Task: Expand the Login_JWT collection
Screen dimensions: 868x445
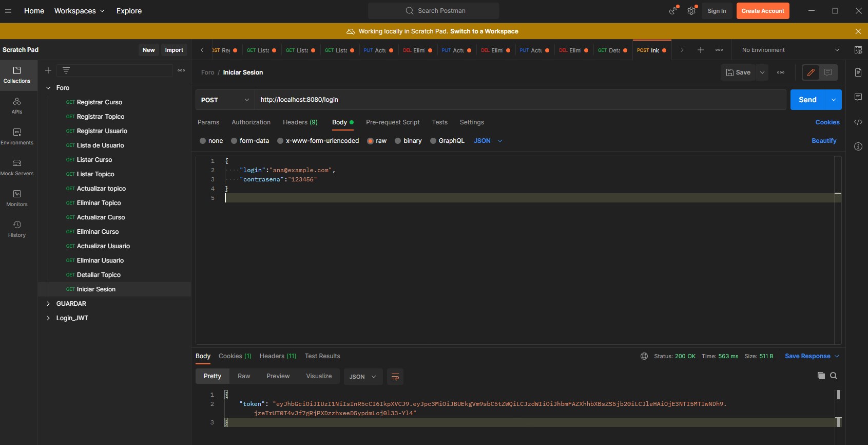Action: 48,318
